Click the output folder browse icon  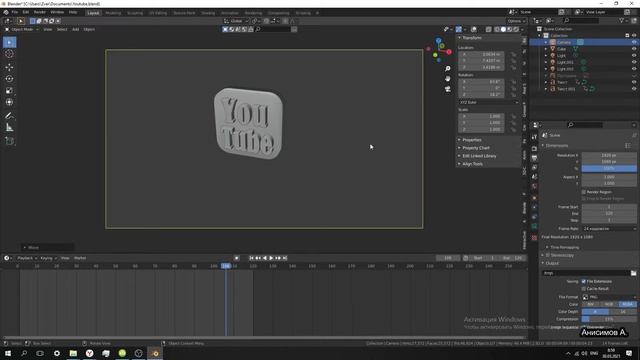pos(633,273)
